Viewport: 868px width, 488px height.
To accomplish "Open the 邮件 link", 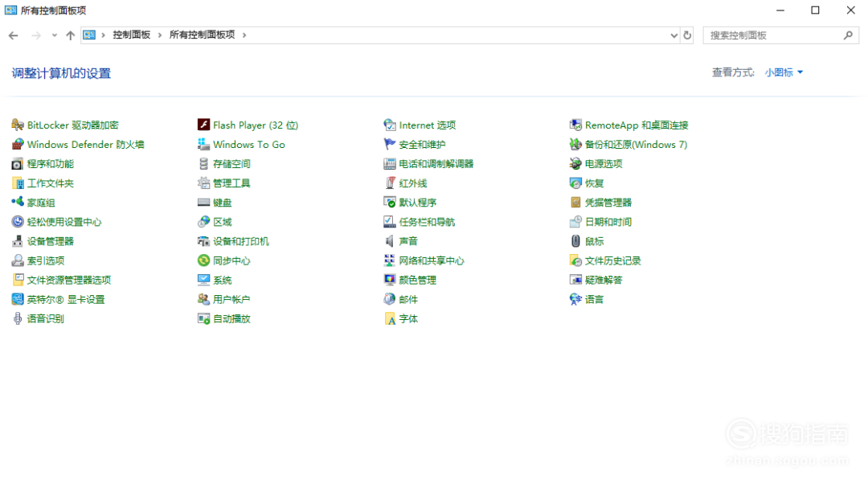I will tap(408, 300).
